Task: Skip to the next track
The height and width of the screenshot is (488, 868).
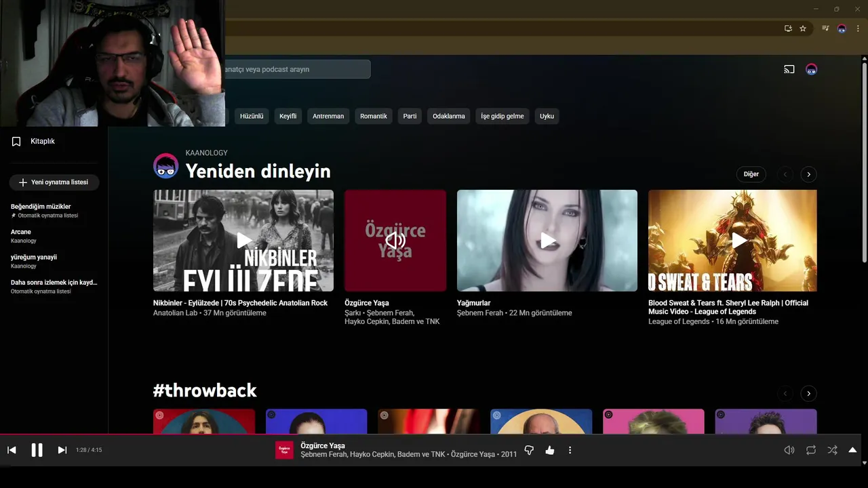Action: point(62,450)
